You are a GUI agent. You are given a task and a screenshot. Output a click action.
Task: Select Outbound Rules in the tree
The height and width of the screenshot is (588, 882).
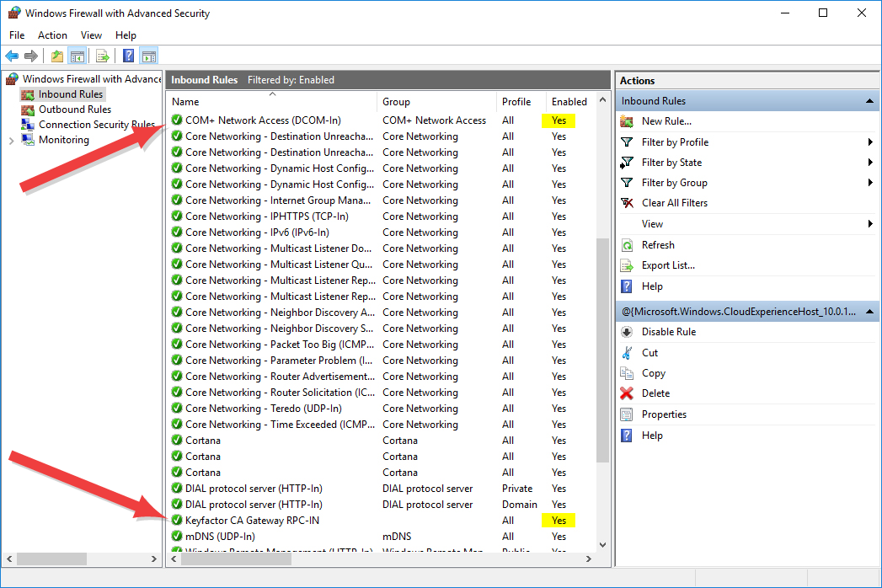coord(75,110)
